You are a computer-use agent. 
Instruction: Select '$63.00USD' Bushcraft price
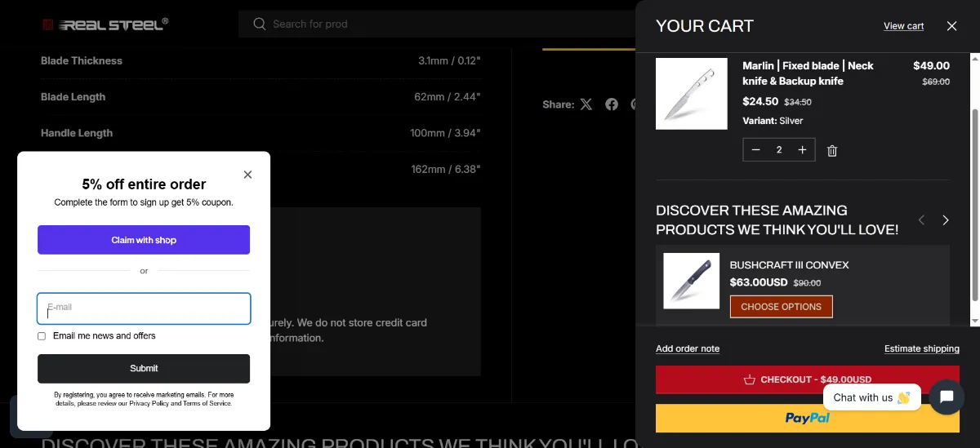759,282
